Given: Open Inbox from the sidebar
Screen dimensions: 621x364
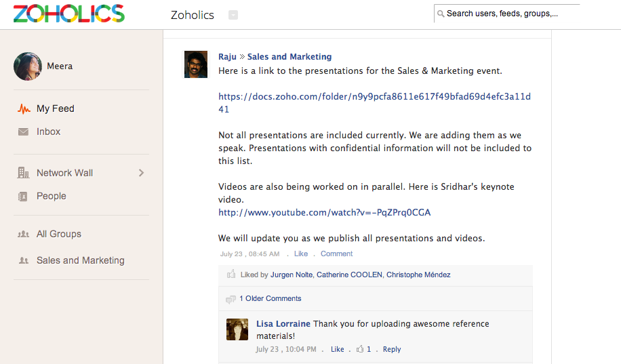Looking at the screenshot, I should click(x=48, y=132).
